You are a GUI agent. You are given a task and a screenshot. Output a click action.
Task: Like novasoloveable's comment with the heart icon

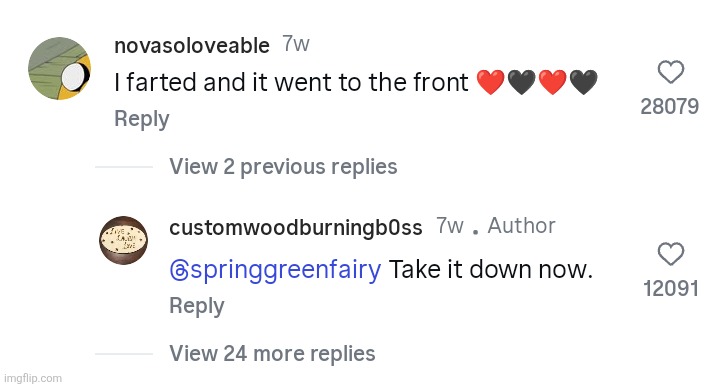pyautogui.click(x=671, y=72)
